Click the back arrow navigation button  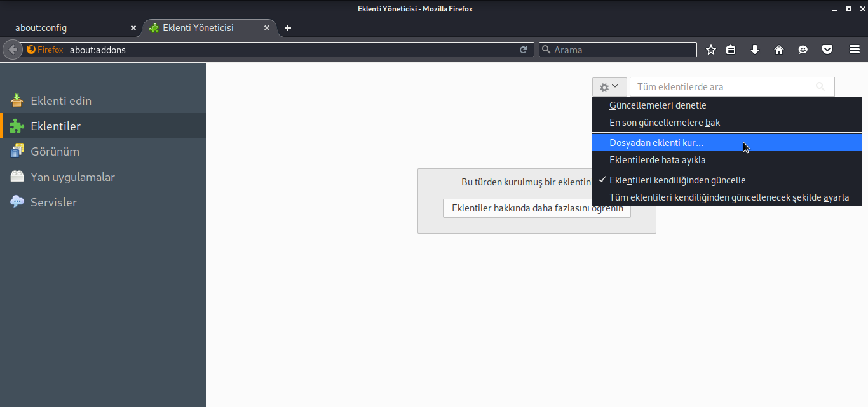point(11,50)
